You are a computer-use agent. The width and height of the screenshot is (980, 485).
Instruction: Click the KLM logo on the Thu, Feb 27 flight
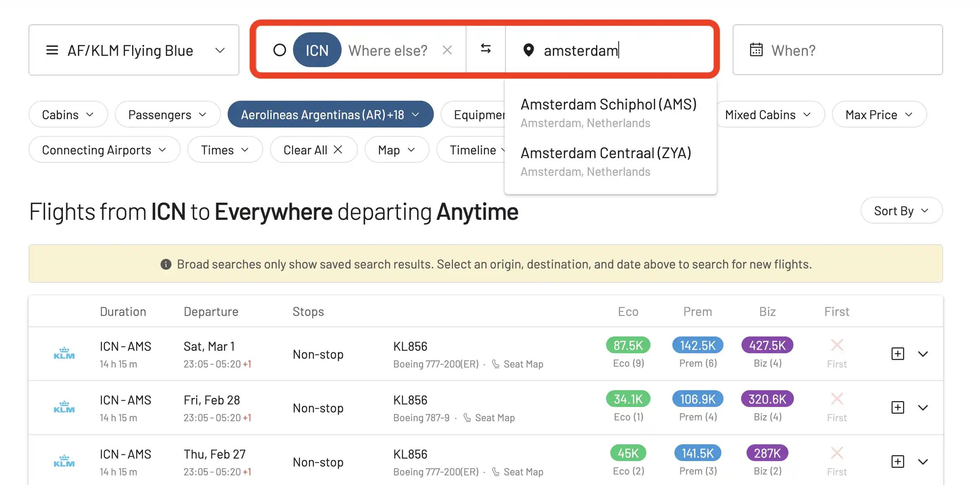coord(64,461)
